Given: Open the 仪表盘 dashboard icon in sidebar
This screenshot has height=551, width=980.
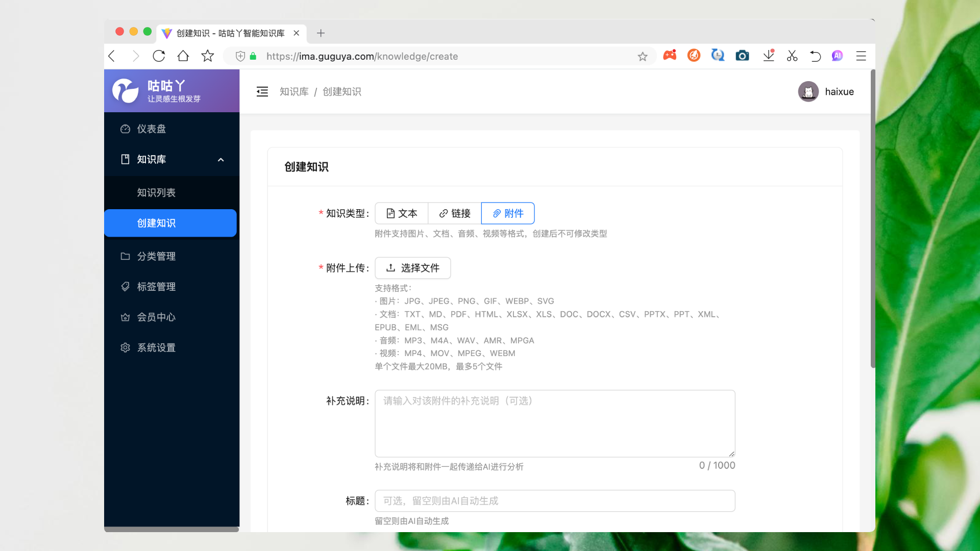Looking at the screenshot, I should pyautogui.click(x=126, y=129).
